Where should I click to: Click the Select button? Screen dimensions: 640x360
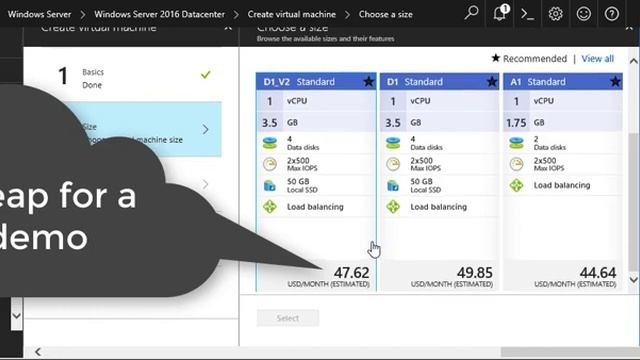pyautogui.click(x=288, y=318)
